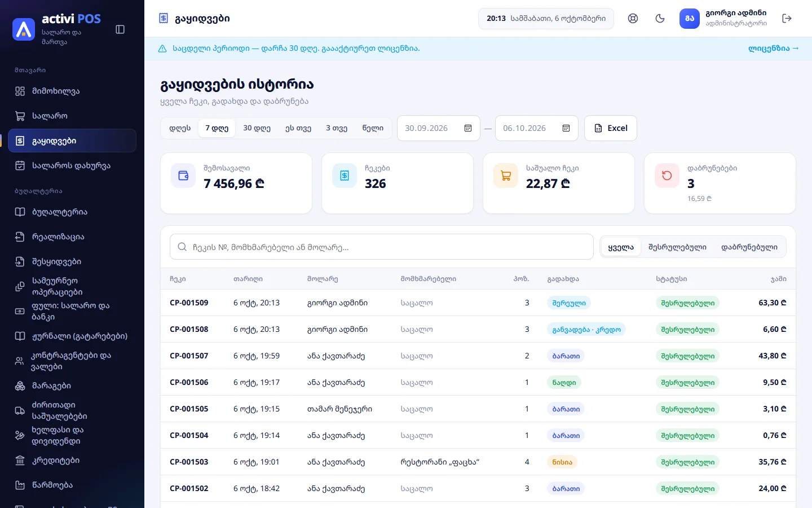812x508 pixels.
Task: Select the დღეს period option
Action: pos(180,128)
